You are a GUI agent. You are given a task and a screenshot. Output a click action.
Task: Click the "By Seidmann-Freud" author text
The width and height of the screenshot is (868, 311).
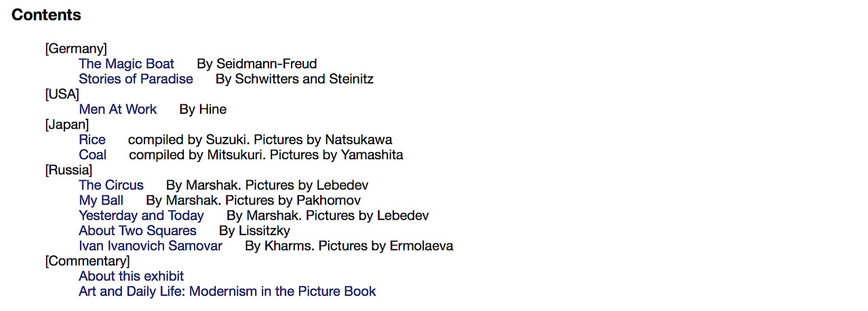[257, 64]
